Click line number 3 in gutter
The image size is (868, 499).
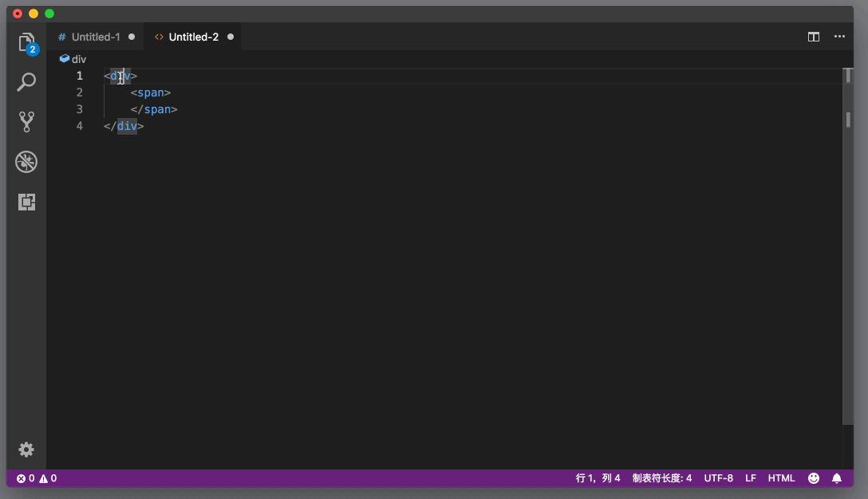point(80,109)
